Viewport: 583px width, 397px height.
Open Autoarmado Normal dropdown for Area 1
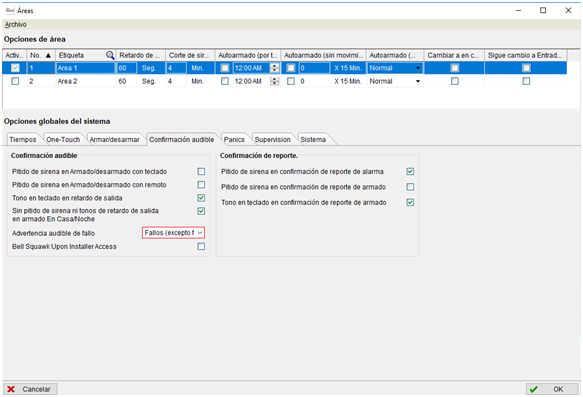(x=395, y=68)
